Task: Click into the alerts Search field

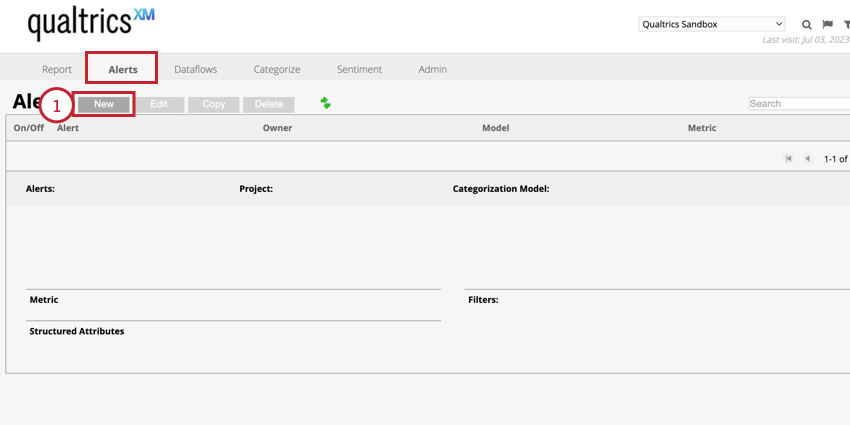Action: coord(798,103)
